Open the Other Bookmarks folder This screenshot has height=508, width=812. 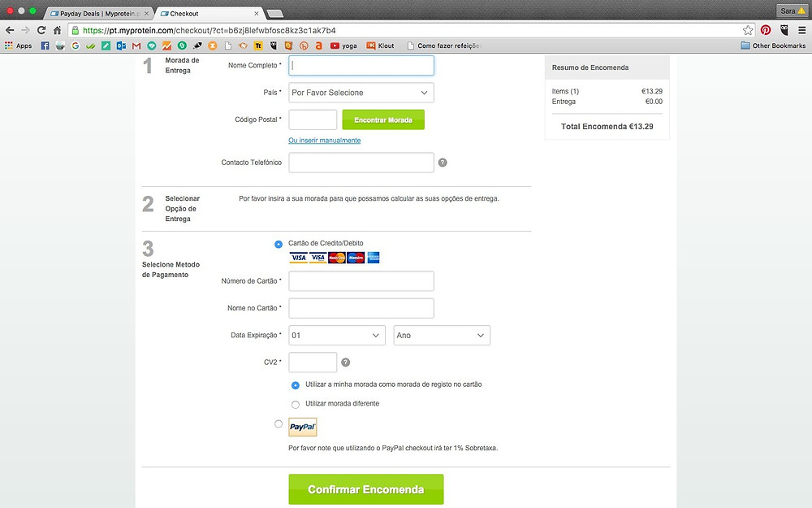773,46
